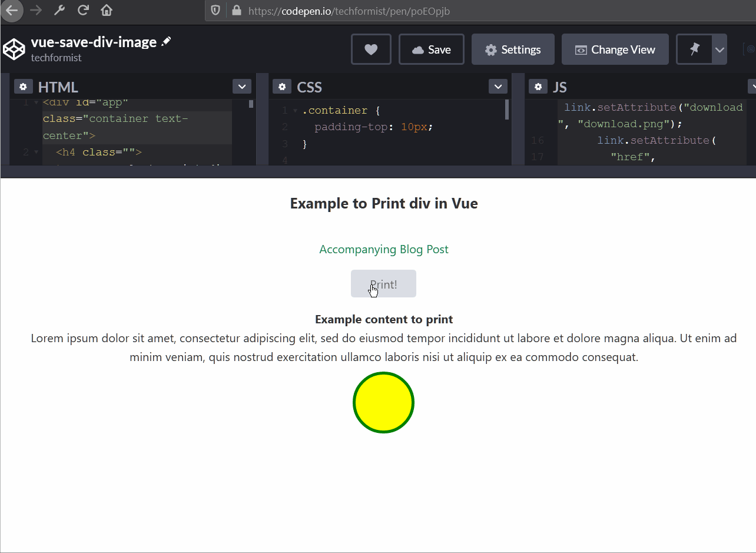
Task: Collapse the HTML editor via its chevron
Action: click(241, 86)
